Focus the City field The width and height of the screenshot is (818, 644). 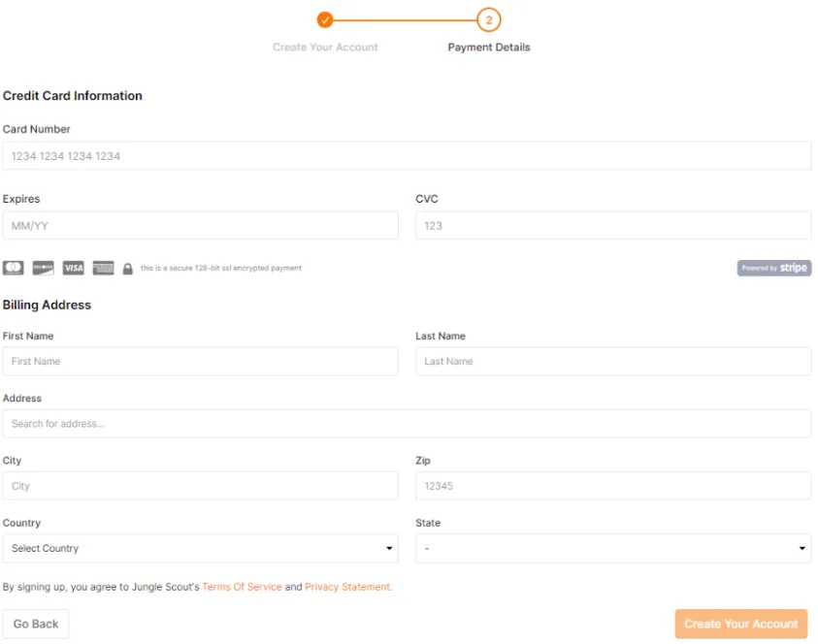coord(200,486)
